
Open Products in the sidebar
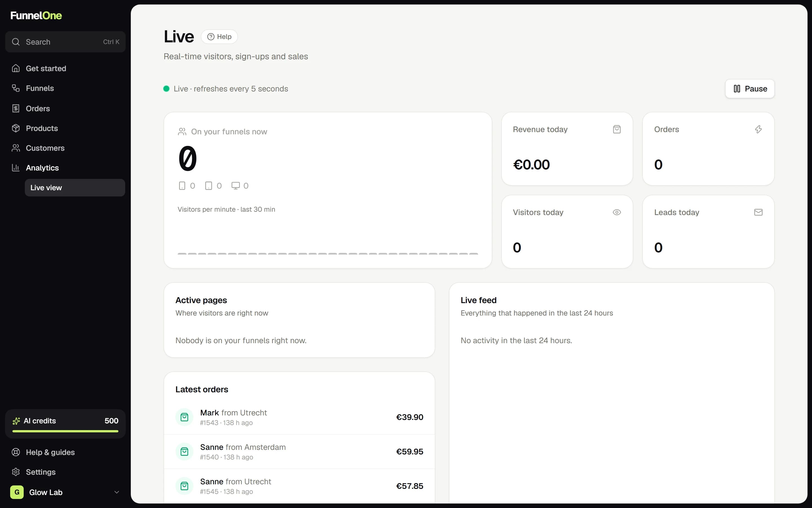(x=65, y=128)
